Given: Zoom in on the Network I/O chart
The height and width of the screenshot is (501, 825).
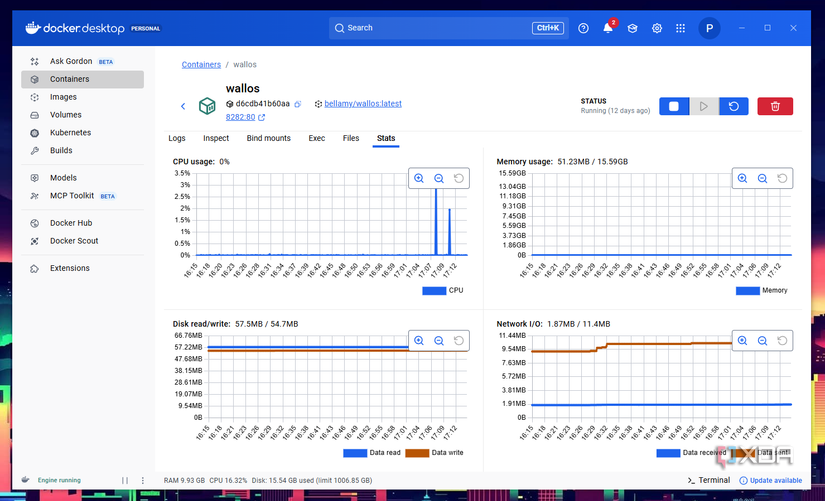Looking at the screenshot, I should tap(742, 340).
